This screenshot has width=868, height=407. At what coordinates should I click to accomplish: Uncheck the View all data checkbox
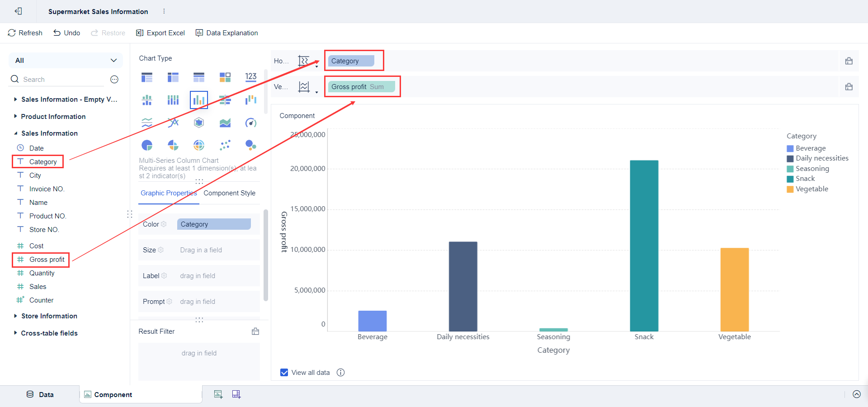tap(284, 373)
